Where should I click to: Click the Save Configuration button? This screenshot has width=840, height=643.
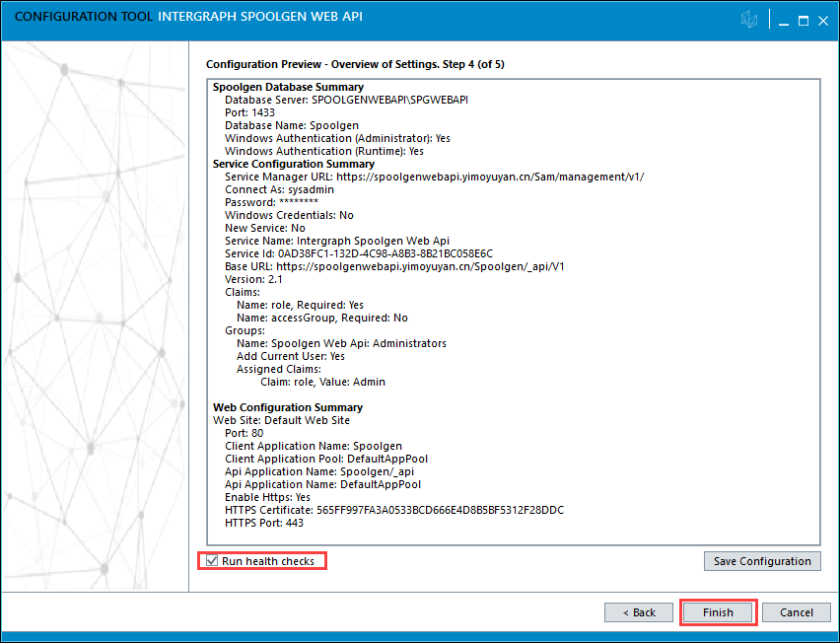[762, 561]
